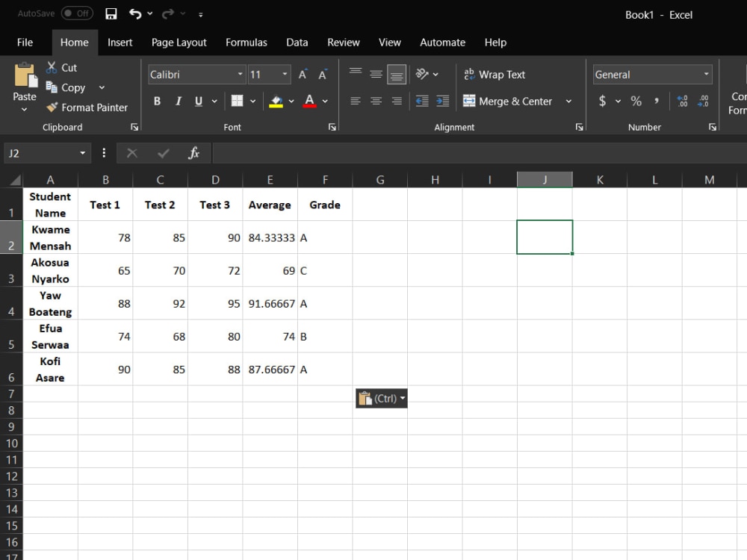
Task: Click the Paste clipboard icon
Action: (25, 75)
